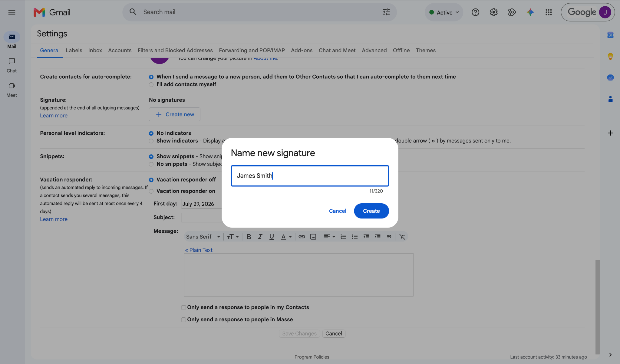Apply italic in vacation message toolbar
The height and width of the screenshot is (364, 620).
[260, 237]
